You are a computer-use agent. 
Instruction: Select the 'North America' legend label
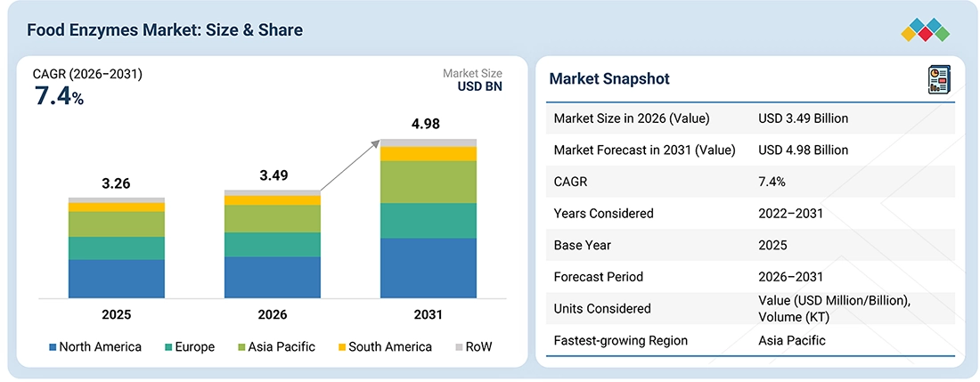pos(100,346)
